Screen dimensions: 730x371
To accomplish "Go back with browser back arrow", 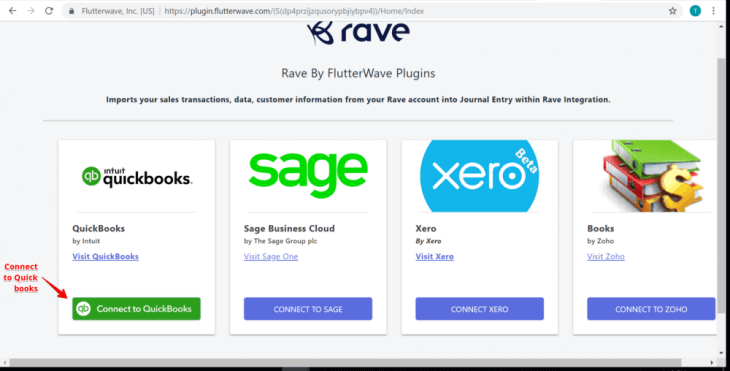I will pyautogui.click(x=13, y=11).
